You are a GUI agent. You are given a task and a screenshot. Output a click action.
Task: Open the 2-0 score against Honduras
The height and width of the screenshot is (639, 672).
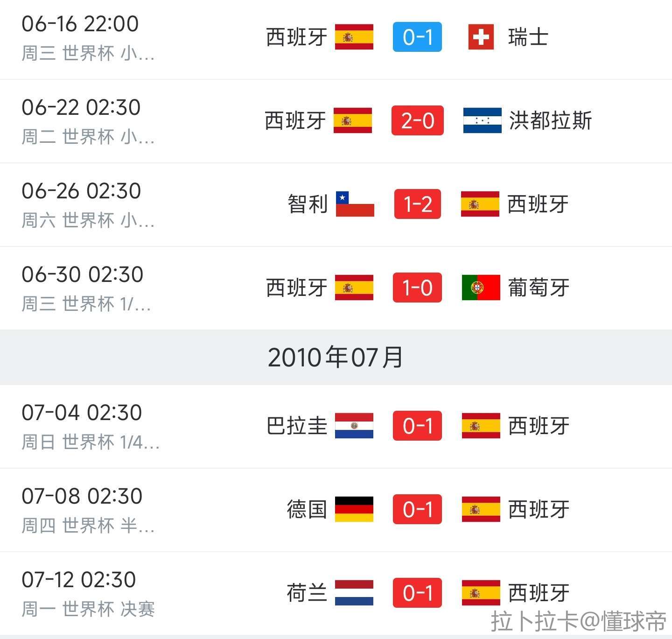point(417,120)
